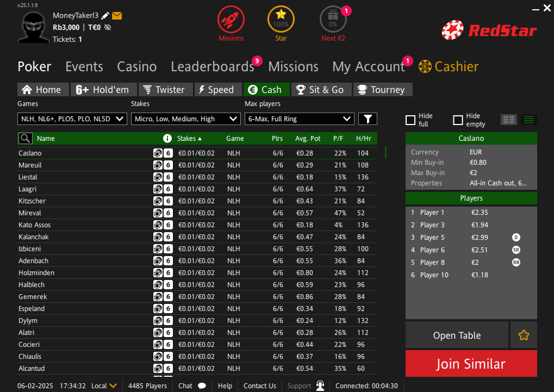Select the Laagri table row
554x392 pixels.
click(x=197, y=189)
